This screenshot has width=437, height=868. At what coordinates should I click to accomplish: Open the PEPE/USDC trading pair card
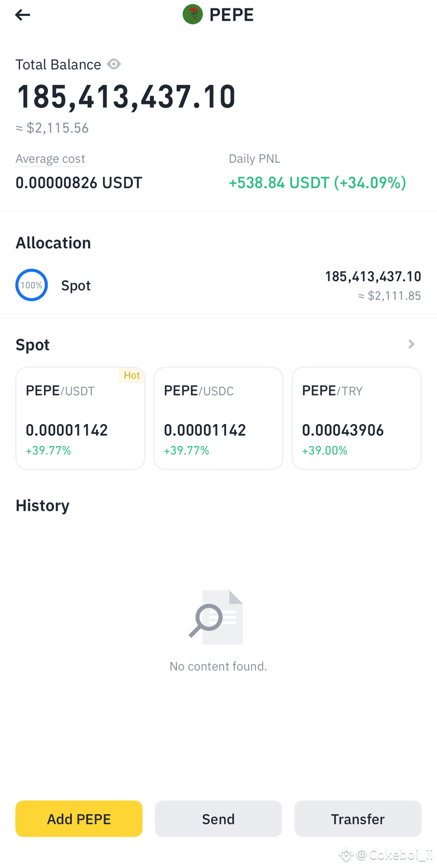[218, 418]
